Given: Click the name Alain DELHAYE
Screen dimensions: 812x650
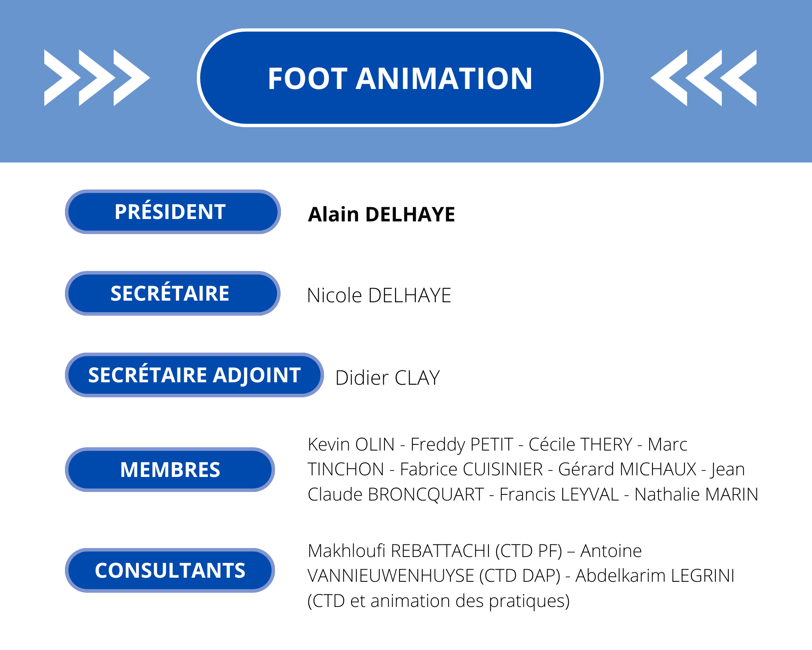Looking at the screenshot, I should tap(381, 214).
